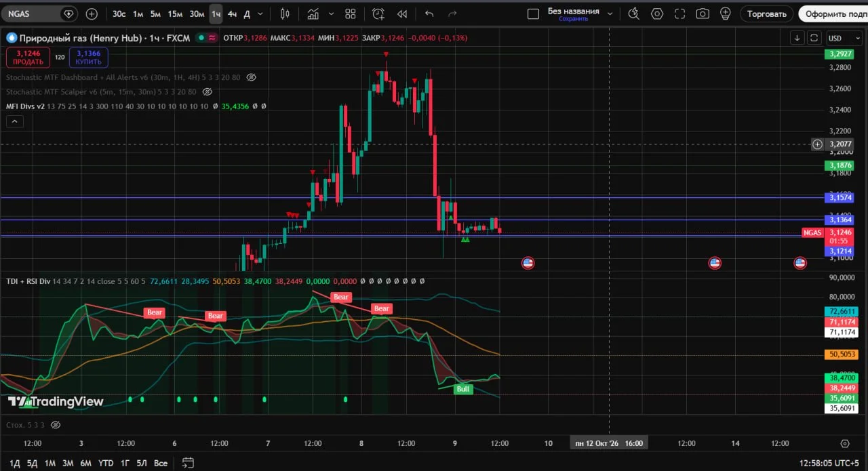Set date range to YTD
The width and height of the screenshot is (868, 471).
(106, 463)
